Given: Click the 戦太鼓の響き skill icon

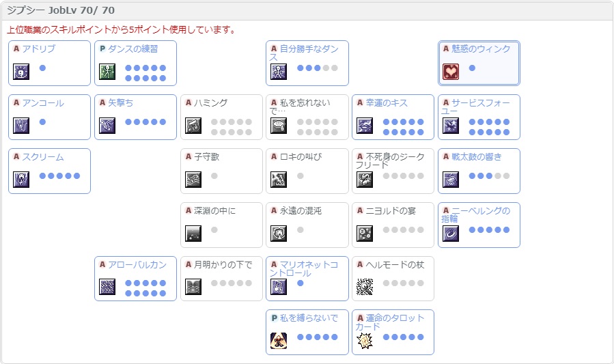Looking at the screenshot, I should click(451, 180).
